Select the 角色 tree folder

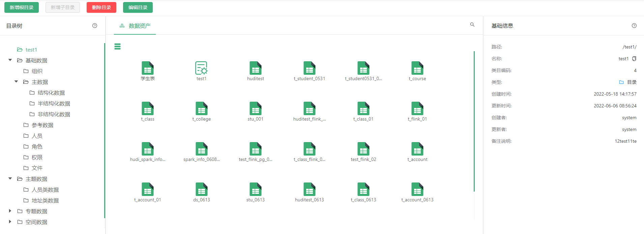pyautogui.click(x=37, y=146)
